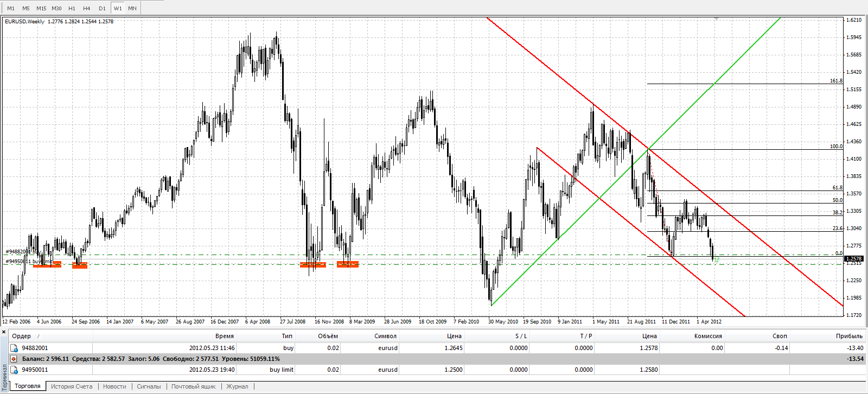Sort orders by the Прибыль column header
Image resolution: width=868 pixels, height=394 pixels.
click(848, 336)
